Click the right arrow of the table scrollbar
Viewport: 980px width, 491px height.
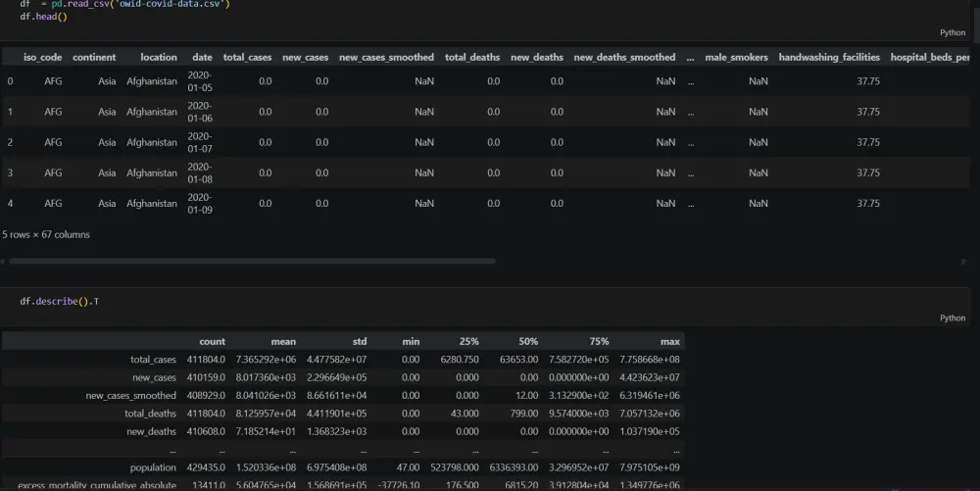tap(963, 261)
